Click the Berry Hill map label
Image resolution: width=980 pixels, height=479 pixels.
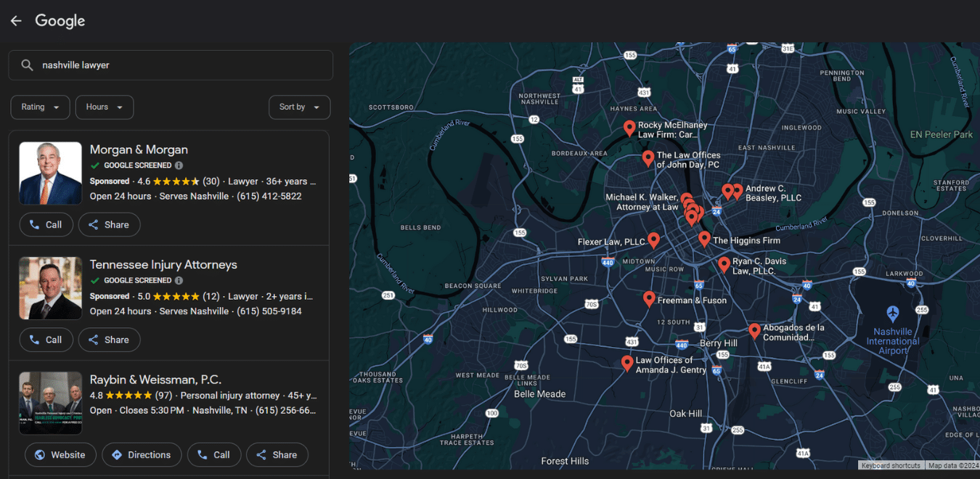click(718, 343)
